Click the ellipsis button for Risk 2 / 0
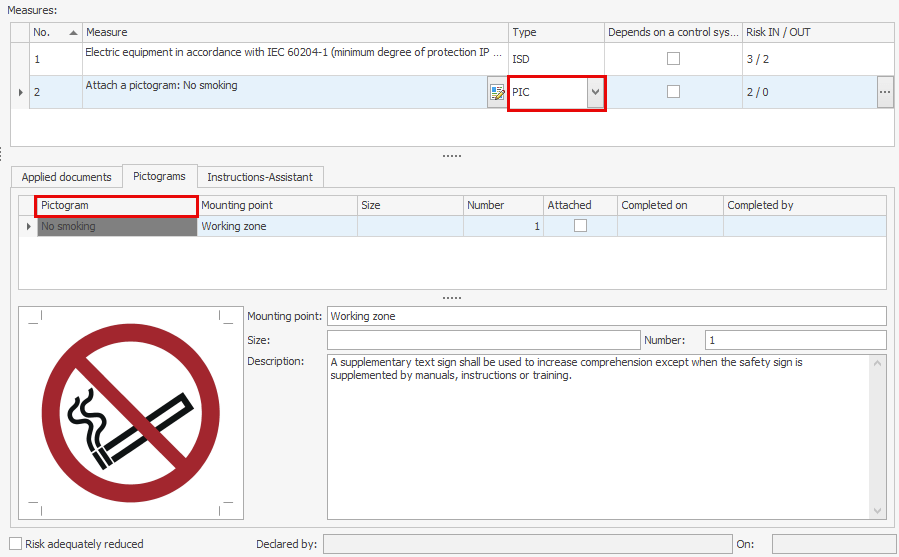Viewport: 899px width, 557px height. tap(885, 92)
